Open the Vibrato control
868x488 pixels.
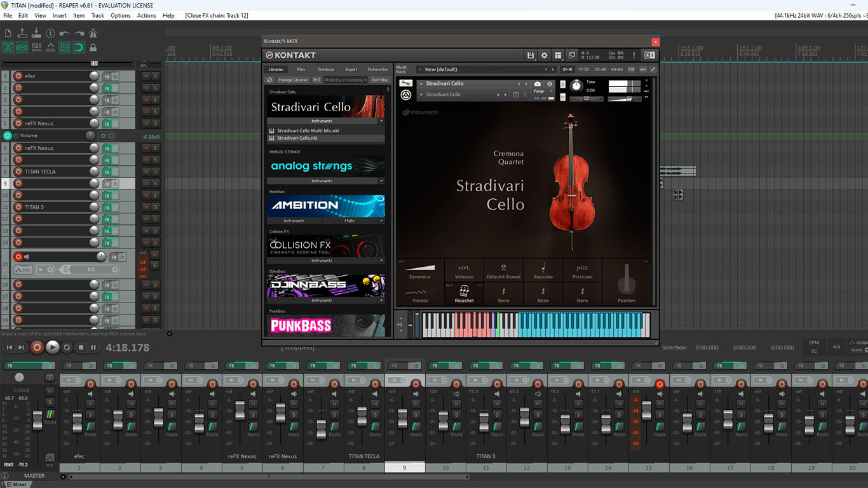coord(419,294)
